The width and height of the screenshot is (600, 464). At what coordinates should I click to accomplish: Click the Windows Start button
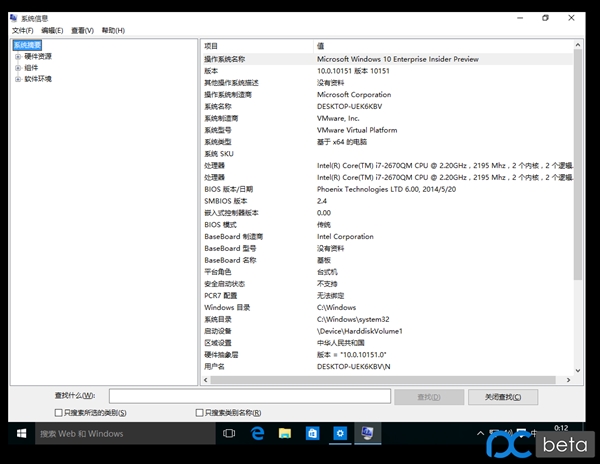[x=19, y=433]
